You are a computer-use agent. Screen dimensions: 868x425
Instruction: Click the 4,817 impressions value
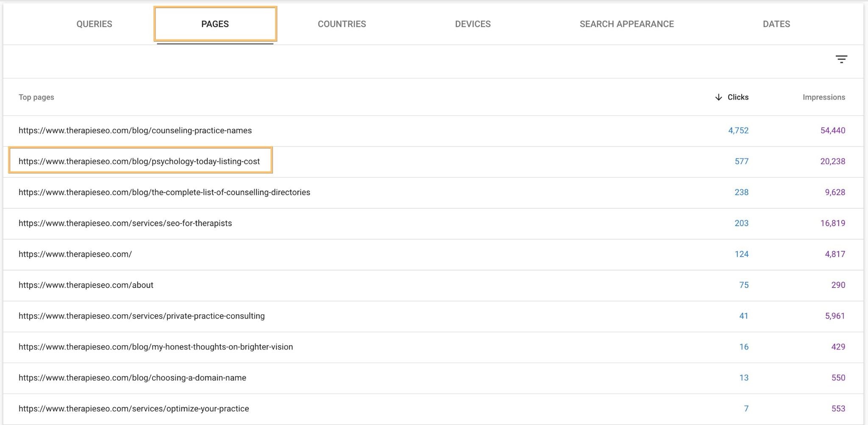835,254
